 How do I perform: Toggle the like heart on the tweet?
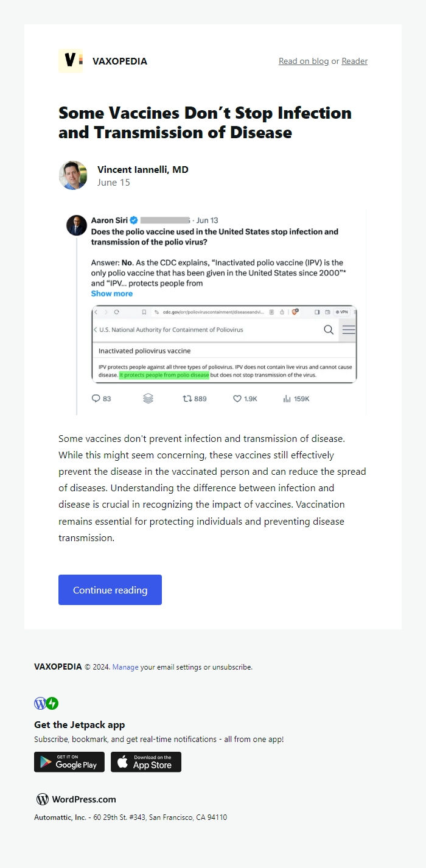pos(237,398)
